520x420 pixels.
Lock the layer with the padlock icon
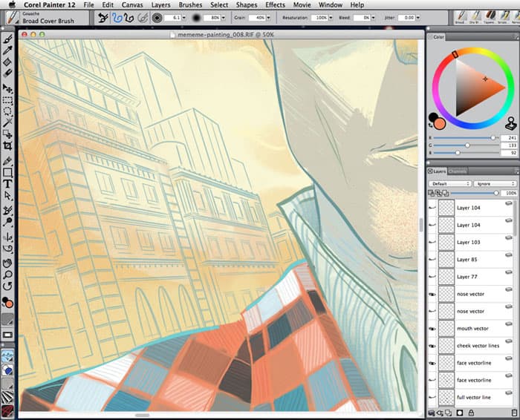point(471,413)
